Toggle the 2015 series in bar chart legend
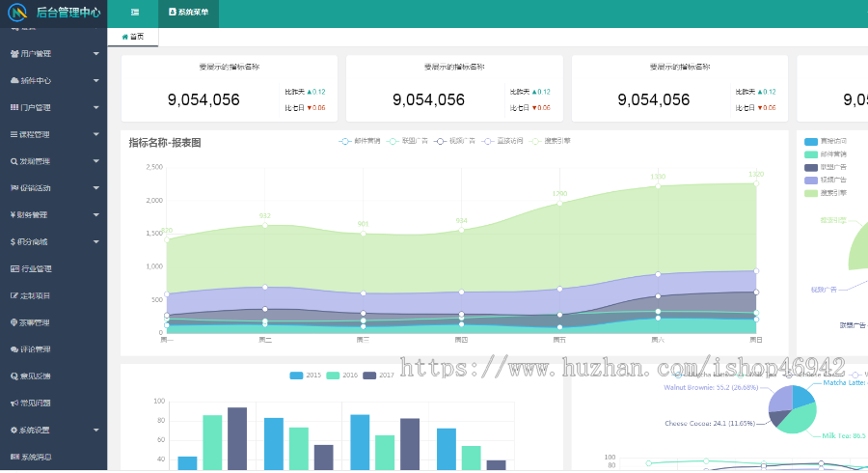Viewport: 868px width, 473px height. [305, 376]
